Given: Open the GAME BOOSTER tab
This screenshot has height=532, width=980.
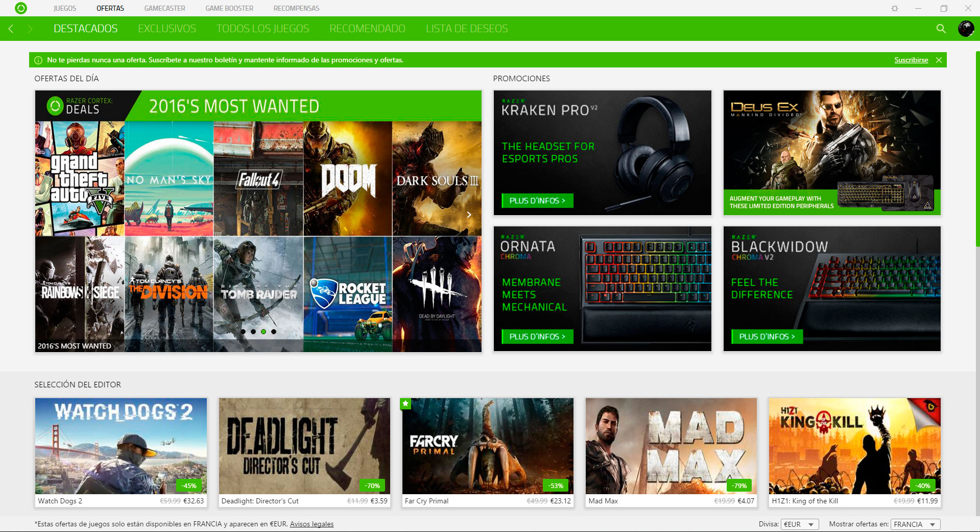Looking at the screenshot, I should 229,8.
